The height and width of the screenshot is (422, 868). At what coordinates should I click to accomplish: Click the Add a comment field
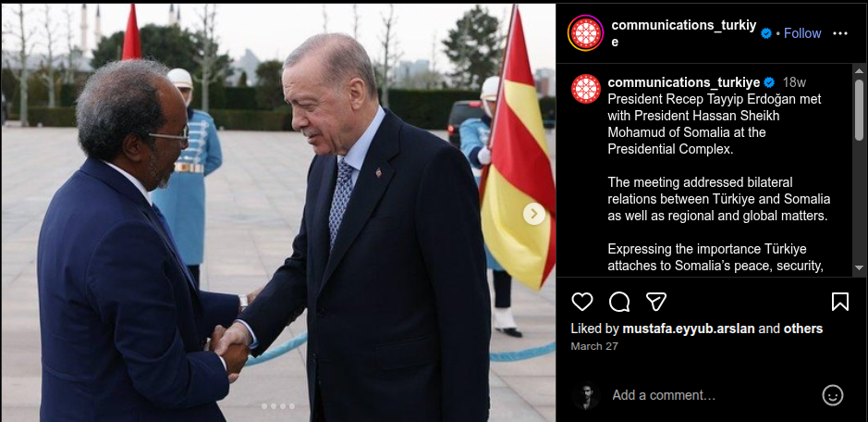click(715, 395)
